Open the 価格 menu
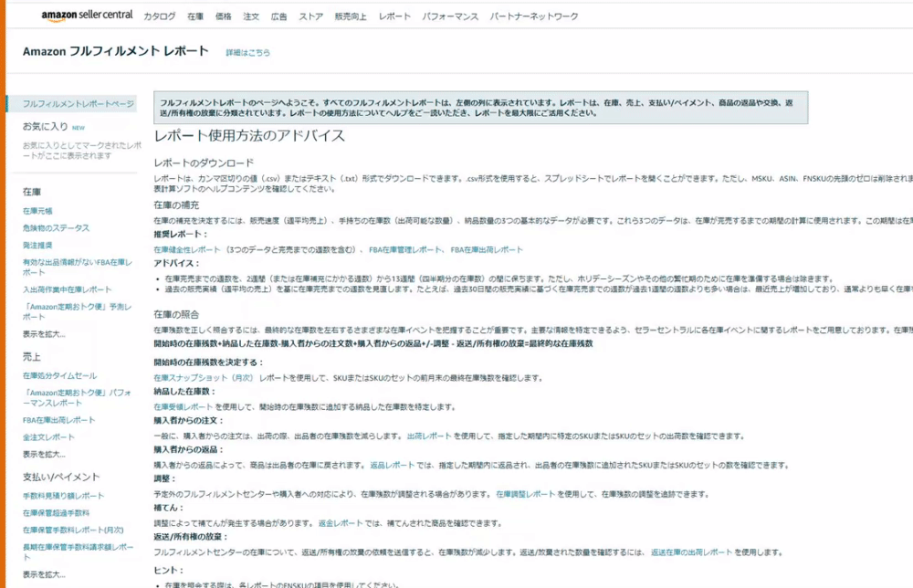The image size is (913, 588). click(224, 16)
